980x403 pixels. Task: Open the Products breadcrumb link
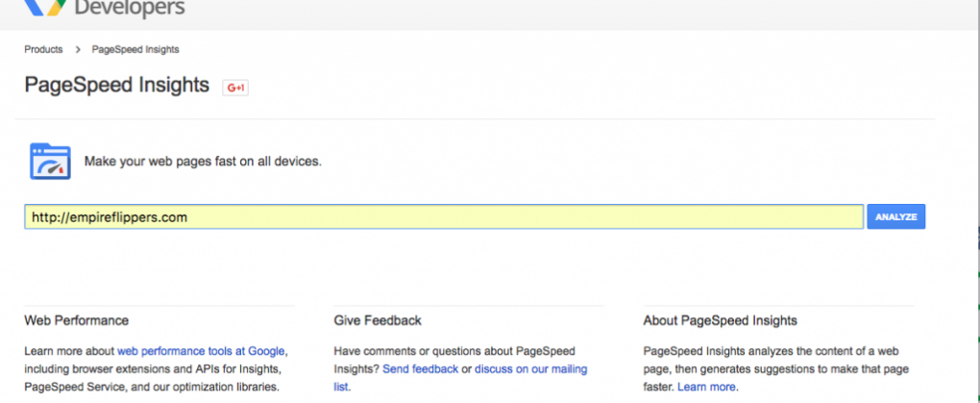coord(43,49)
